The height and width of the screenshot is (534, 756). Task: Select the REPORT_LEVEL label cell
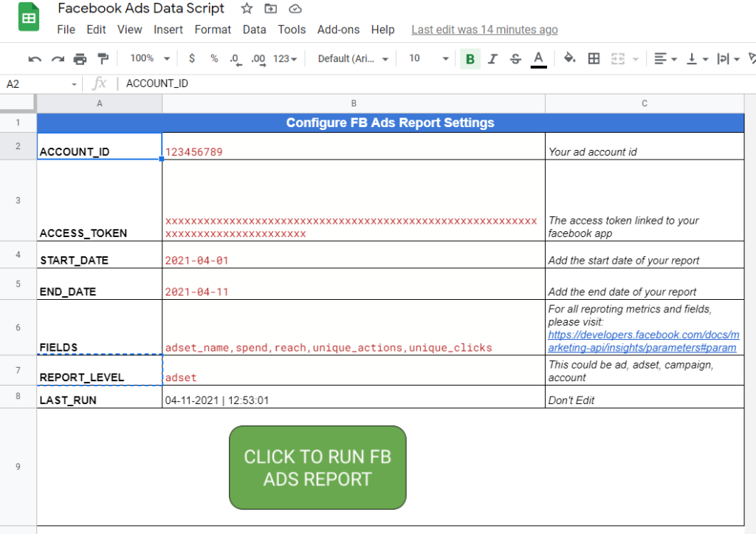click(x=100, y=371)
